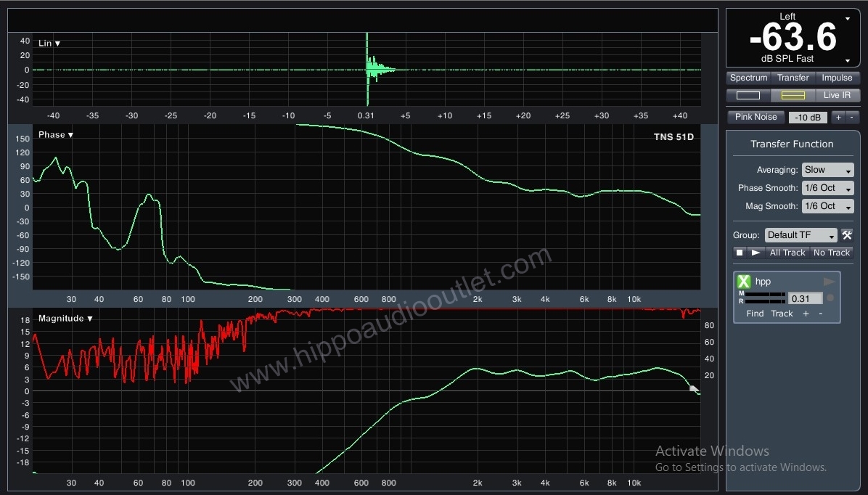
Task: Click the round status dot beside 0.31 delay
Action: [830, 298]
